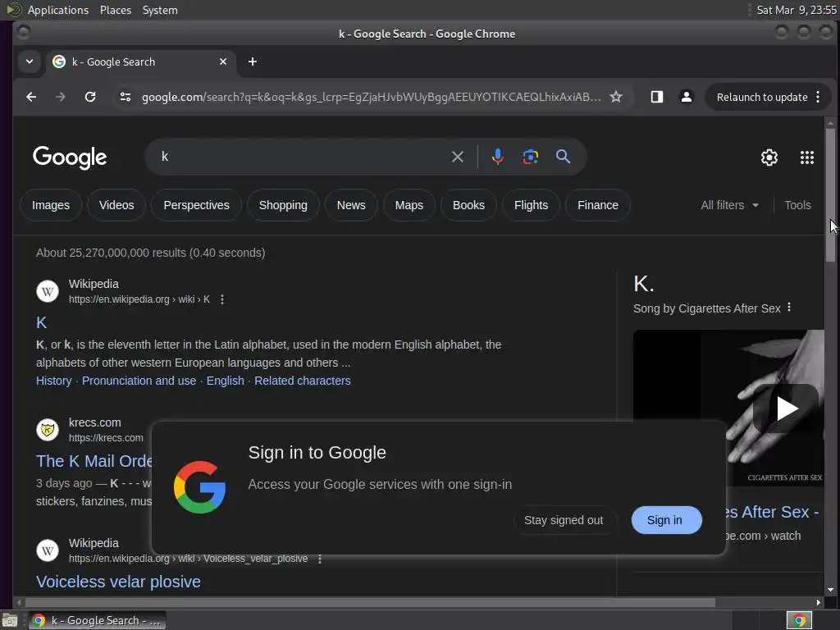
Task: Click the Sign in button
Action: [666, 520]
